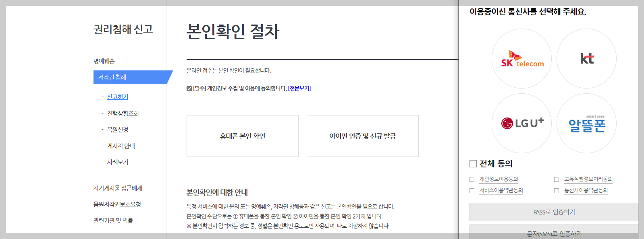Click the 이용중이신 통신사를 선택해 주세요 text
Image resolution: width=644 pixels, height=239 pixels.
tap(528, 12)
